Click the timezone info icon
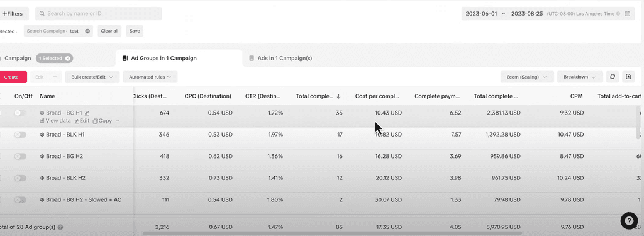This screenshot has height=236, width=644. coord(618,14)
